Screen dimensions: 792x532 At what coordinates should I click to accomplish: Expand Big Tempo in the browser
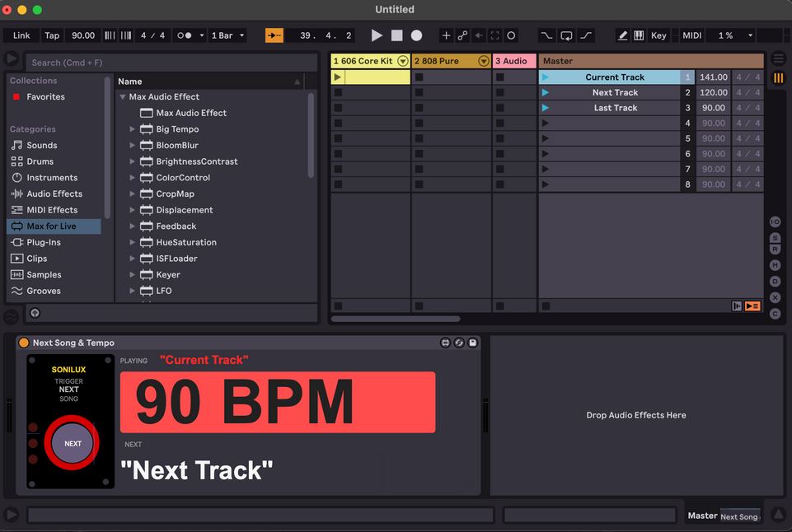coord(131,129)
